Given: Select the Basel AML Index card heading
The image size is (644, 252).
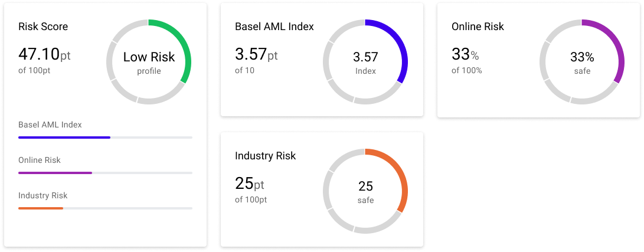Looking at the screenshot, I should 274,27.
